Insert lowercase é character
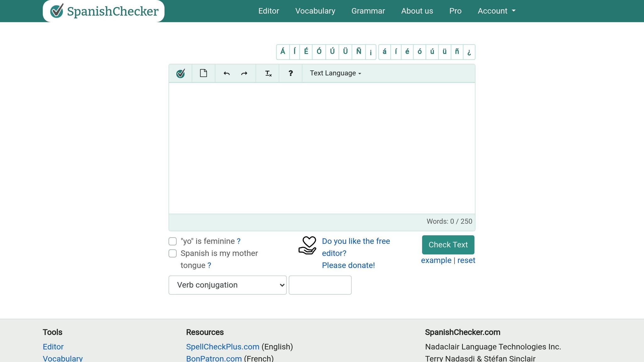This screenshot has height=362, width=644. pos(407,52)
